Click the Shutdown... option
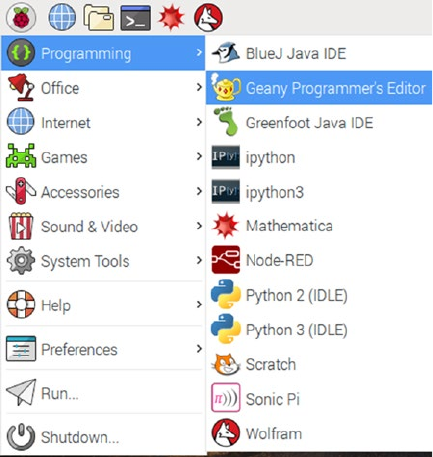The height and width of the screenshot is (457, 433). pyautogui.click(x=103, y=437)
